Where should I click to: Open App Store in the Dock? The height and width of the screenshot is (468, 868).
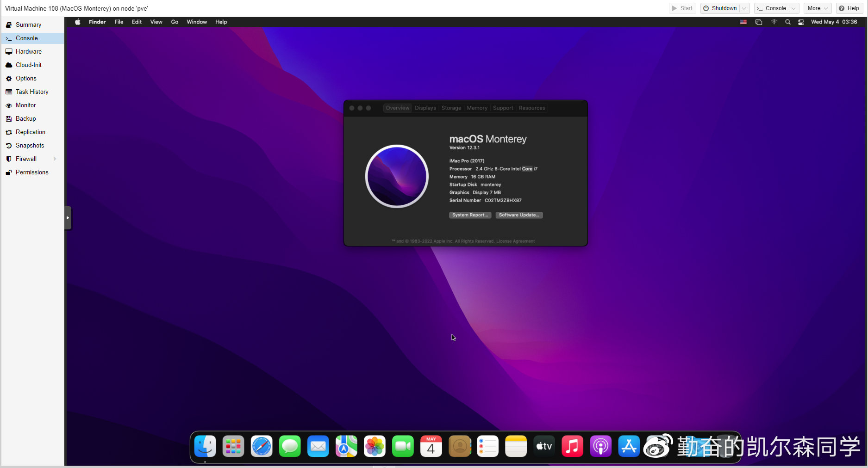pos(629,447)
